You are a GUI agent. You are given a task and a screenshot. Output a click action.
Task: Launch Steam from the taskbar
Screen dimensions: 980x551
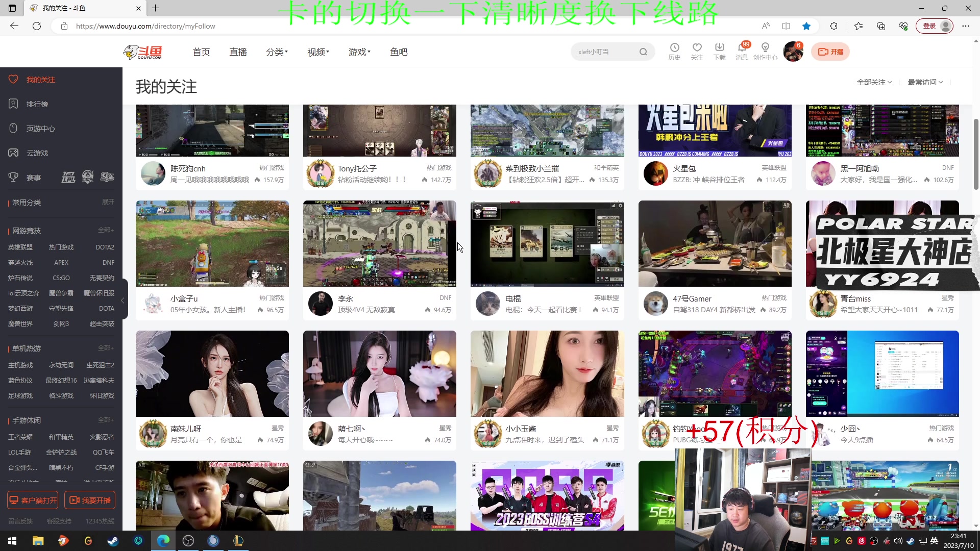(113, 540)
